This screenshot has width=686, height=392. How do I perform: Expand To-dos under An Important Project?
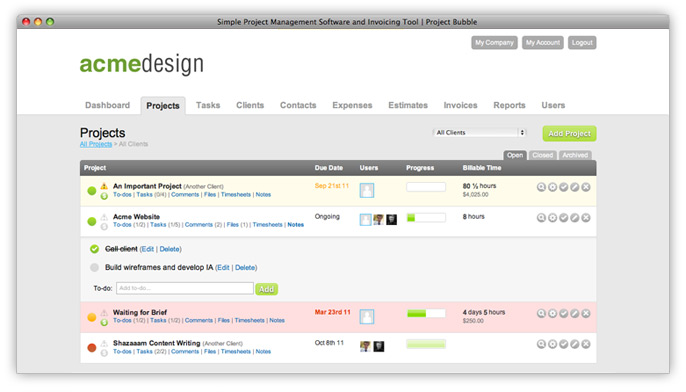pyautogui.click(x=122, y=195)
